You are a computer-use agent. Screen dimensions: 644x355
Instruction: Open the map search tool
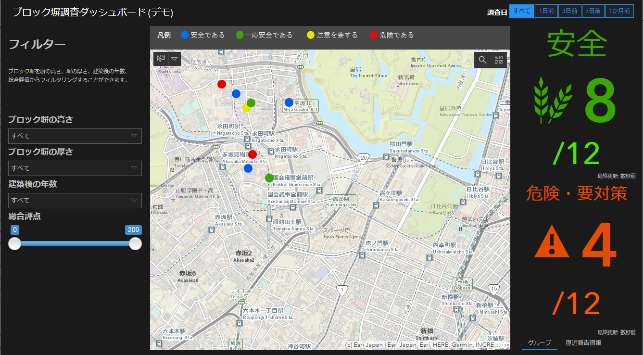(483, 60)
